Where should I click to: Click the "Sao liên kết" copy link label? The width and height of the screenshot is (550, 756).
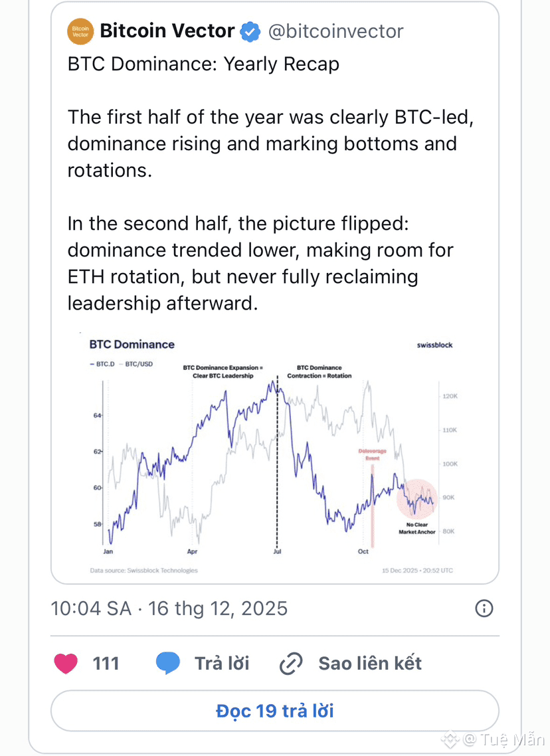[x=370, y=663]
